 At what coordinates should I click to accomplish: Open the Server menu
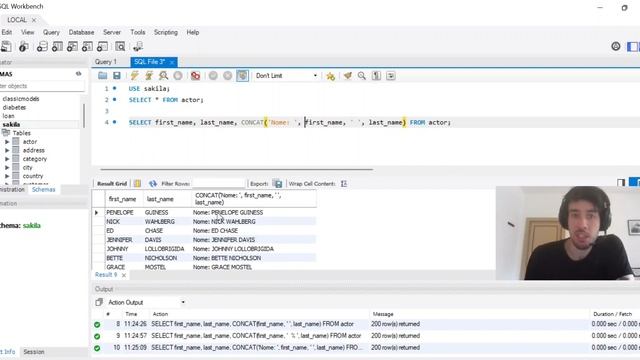point(112,32)
